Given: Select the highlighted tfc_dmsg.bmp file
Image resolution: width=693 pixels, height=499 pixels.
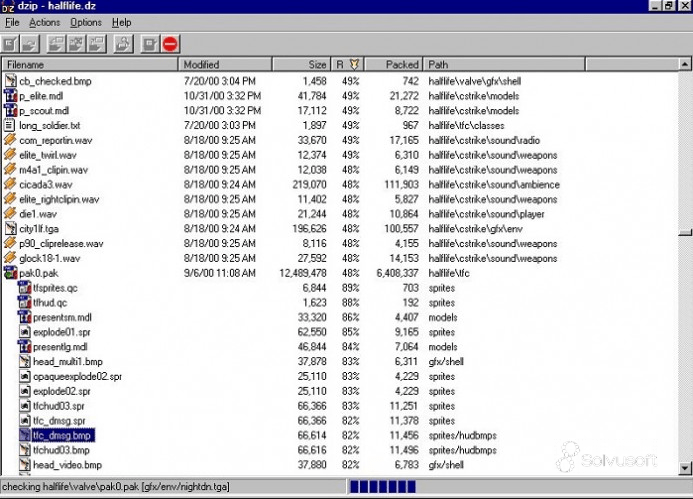Looking at the screenshot, I should point(62,435).
